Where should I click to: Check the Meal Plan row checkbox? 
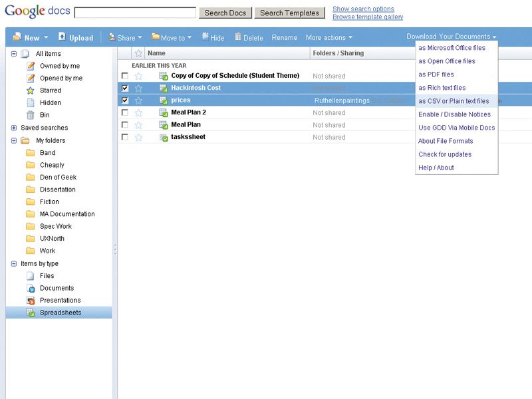(125, 125)
